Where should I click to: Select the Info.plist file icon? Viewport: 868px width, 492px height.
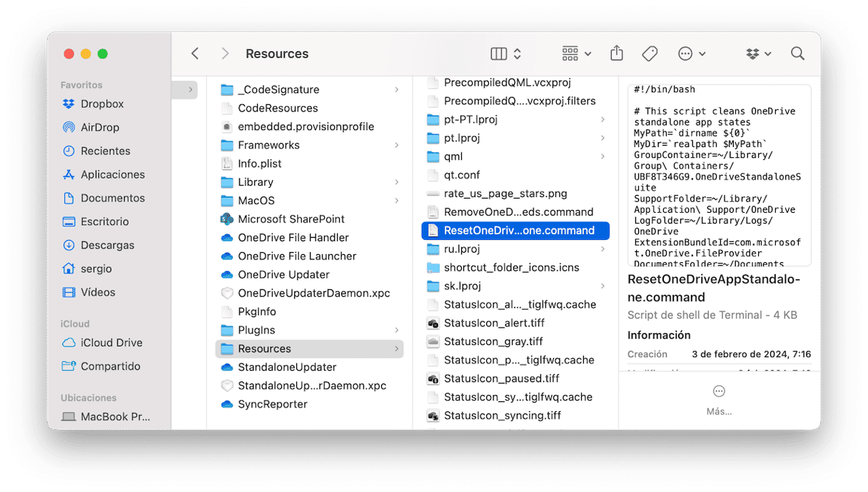[x=227, y=164]
